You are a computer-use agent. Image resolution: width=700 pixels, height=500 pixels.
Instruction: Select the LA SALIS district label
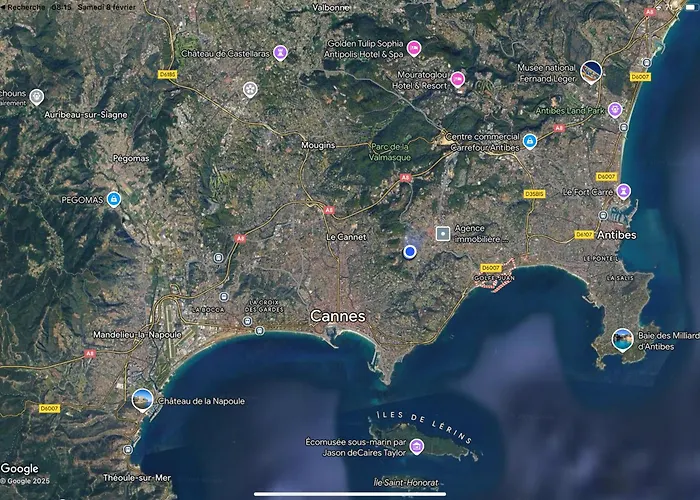(x=620, y=278)
